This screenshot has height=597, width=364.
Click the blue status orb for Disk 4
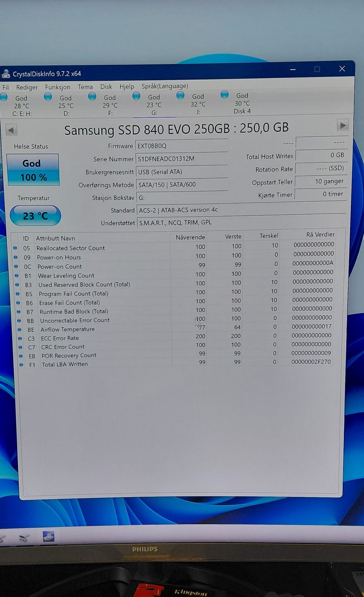click(225, 94)
